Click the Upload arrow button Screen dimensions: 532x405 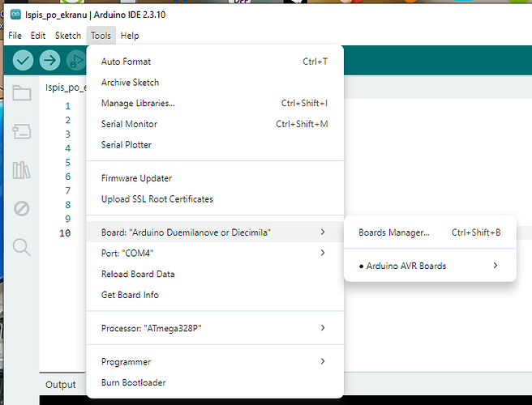(x=49, y=60)
